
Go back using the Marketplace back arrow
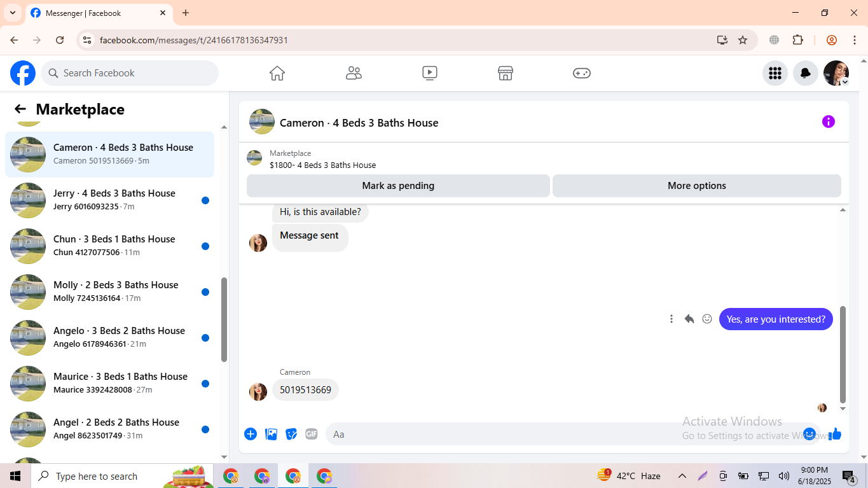20,109
